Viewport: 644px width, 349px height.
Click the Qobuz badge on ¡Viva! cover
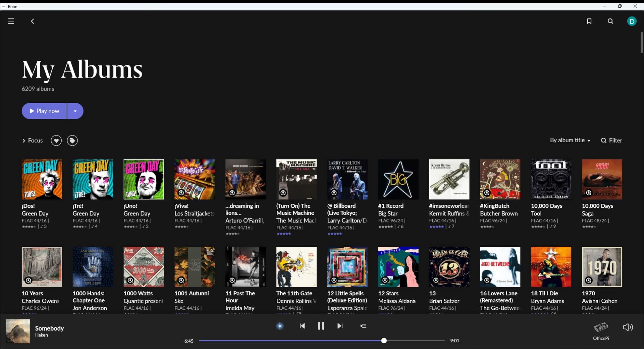point(181,193)
